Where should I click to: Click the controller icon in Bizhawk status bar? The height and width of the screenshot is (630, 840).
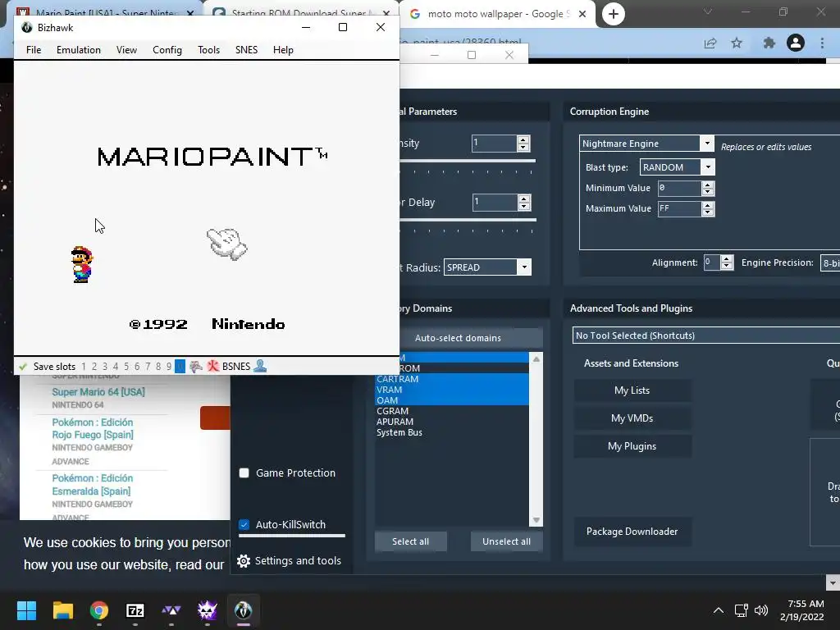click(196, 367)
